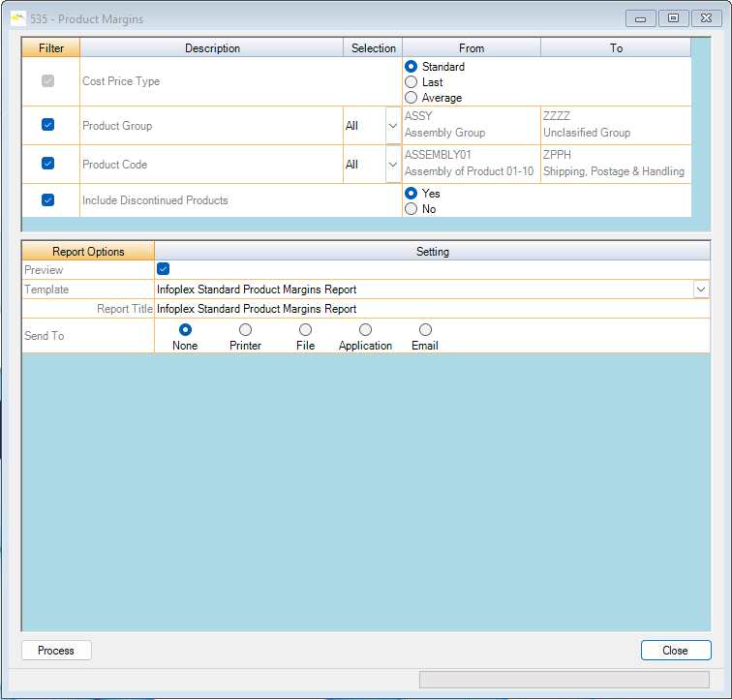Image resolution: width=732 pixels, height=700 pixels.
Task: Click the greyed Cost Price Type checkbox
Action: pos(47,81)
